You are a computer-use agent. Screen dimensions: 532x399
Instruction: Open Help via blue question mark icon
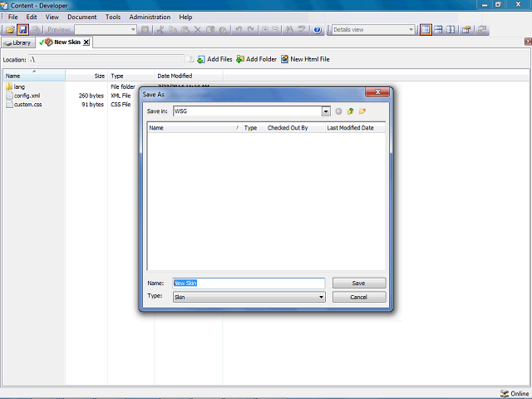318,30
